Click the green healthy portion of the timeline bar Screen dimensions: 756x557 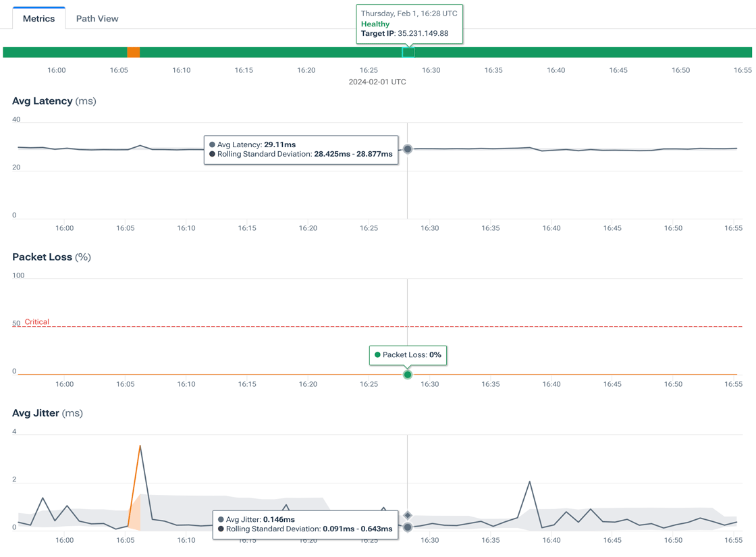270,51
